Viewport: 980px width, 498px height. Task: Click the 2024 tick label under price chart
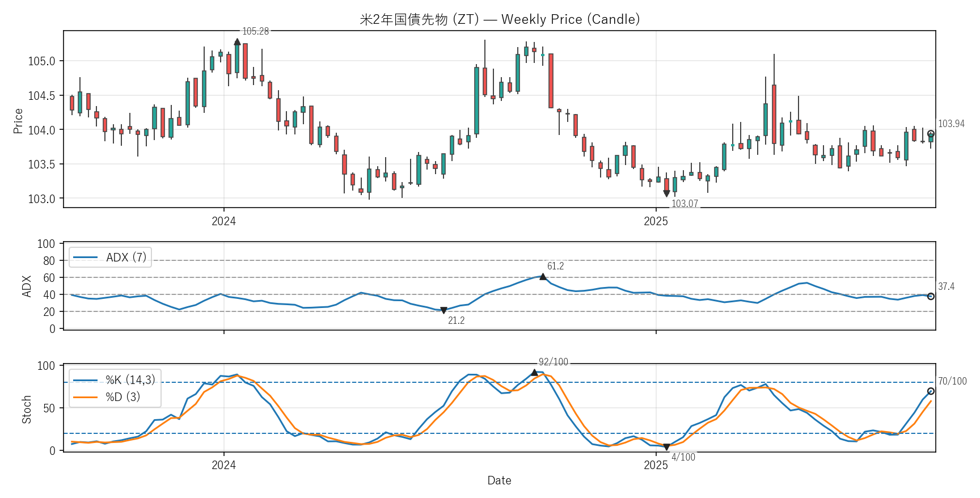click(x=223, y=221)
